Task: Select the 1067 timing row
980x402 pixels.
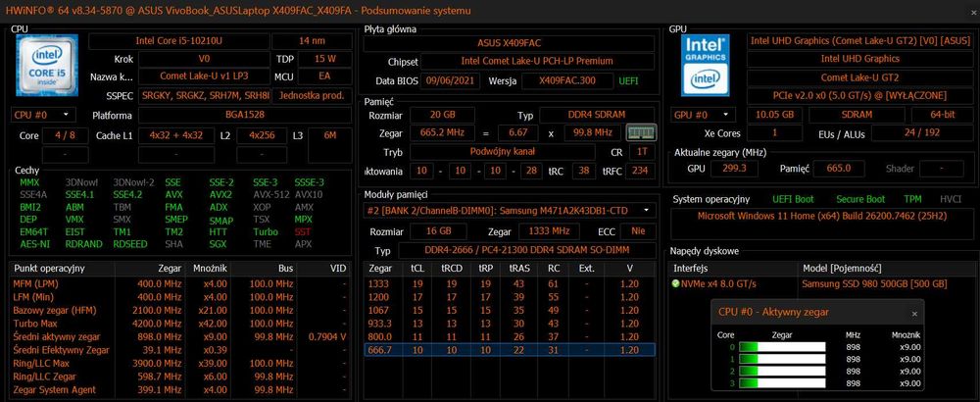Action: [x=510, y=310]
